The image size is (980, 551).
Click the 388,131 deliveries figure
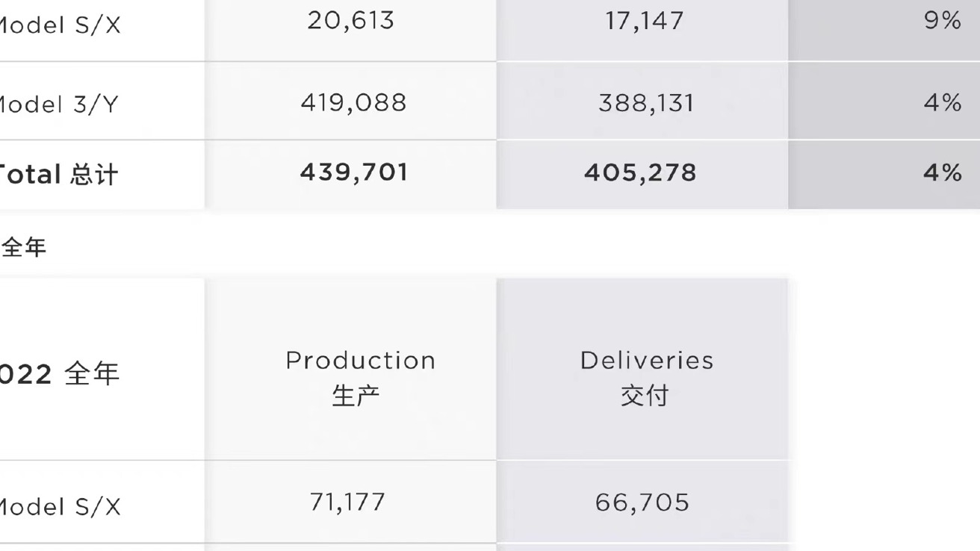coord(646,103)
